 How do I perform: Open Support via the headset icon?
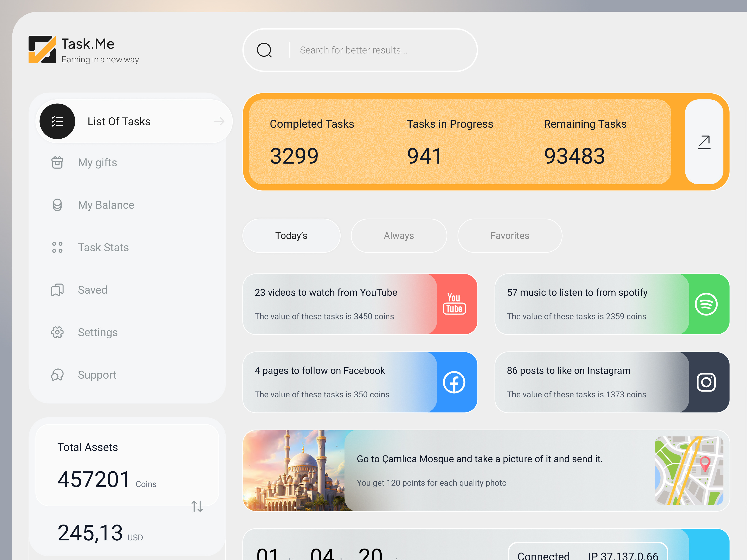coord(57,375)
